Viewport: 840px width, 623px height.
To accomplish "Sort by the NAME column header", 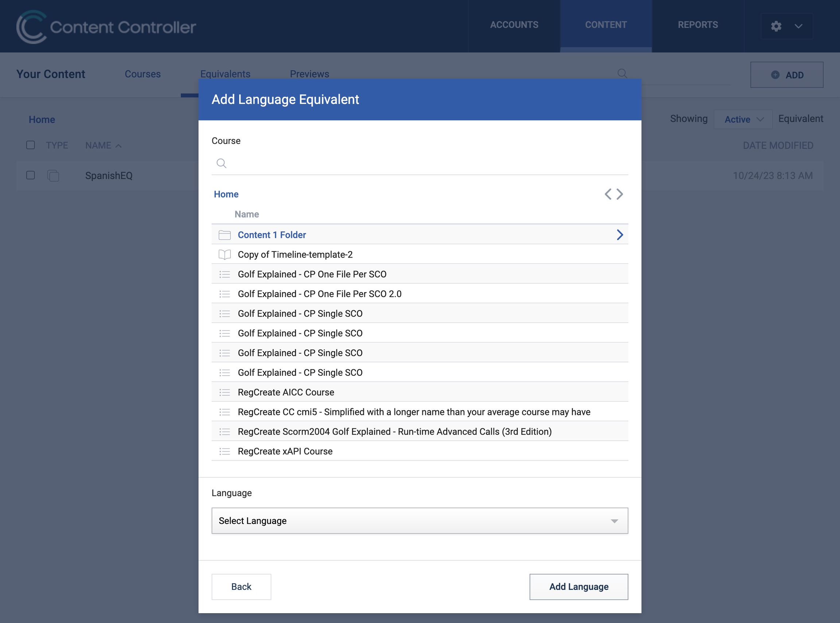I will (x=103, y=145).
